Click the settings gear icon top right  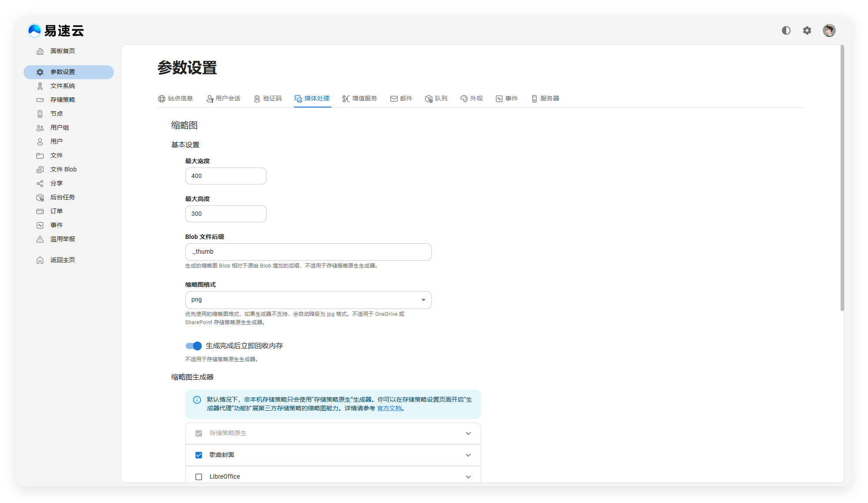807,30
